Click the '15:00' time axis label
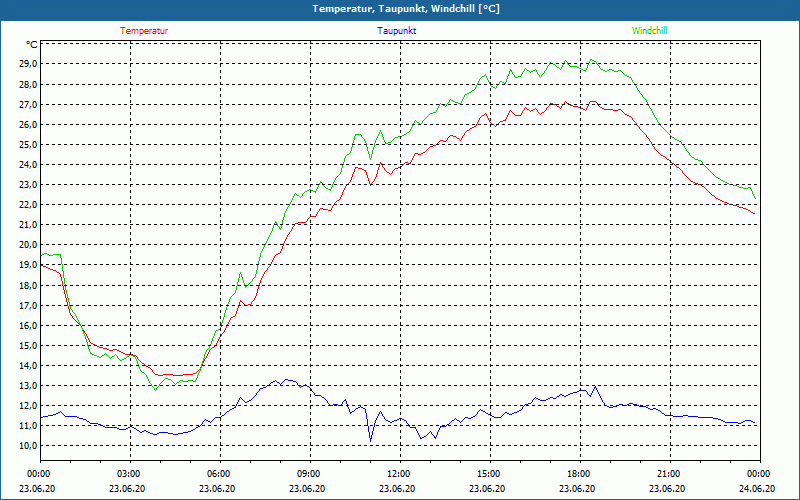 [490, 474]
